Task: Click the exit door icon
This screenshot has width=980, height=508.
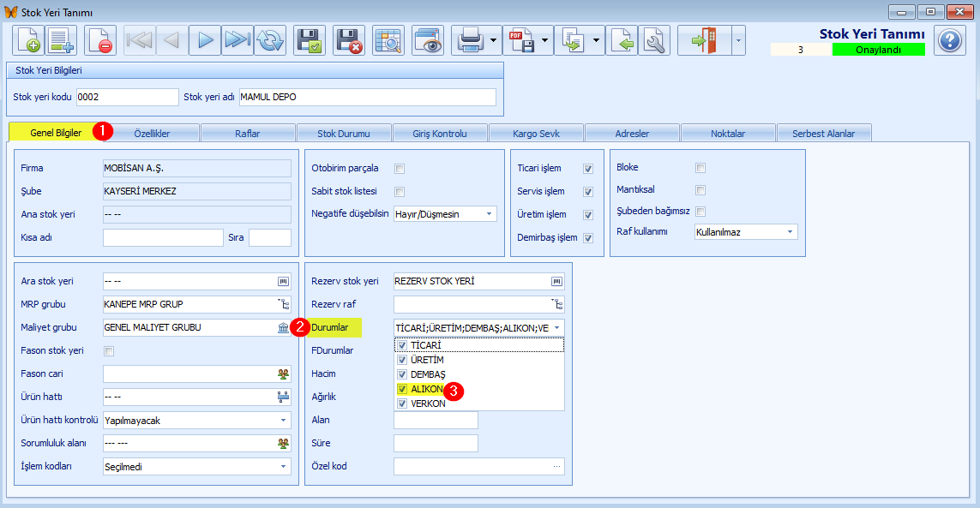Action: (705, 40)
